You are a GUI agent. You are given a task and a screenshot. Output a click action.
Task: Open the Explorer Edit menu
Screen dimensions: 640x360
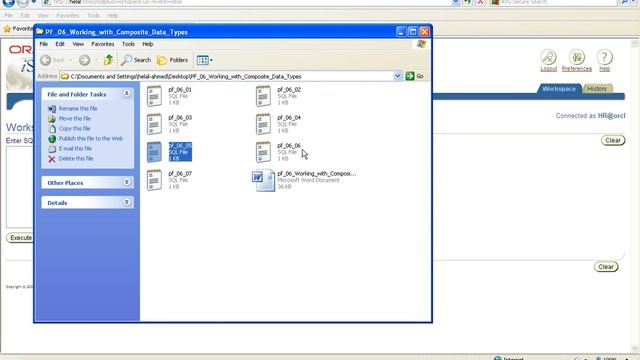click(x=60, y=44)
